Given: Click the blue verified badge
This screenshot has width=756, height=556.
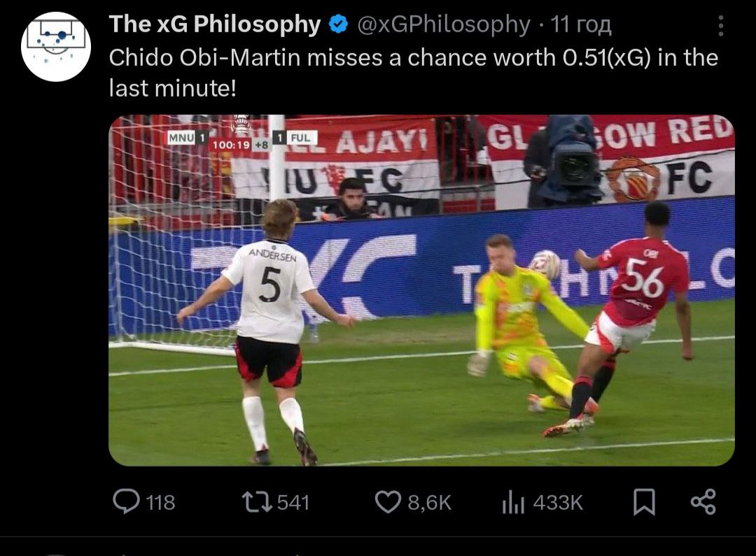Looking at the screenshot, I should [x=339, y=24].
